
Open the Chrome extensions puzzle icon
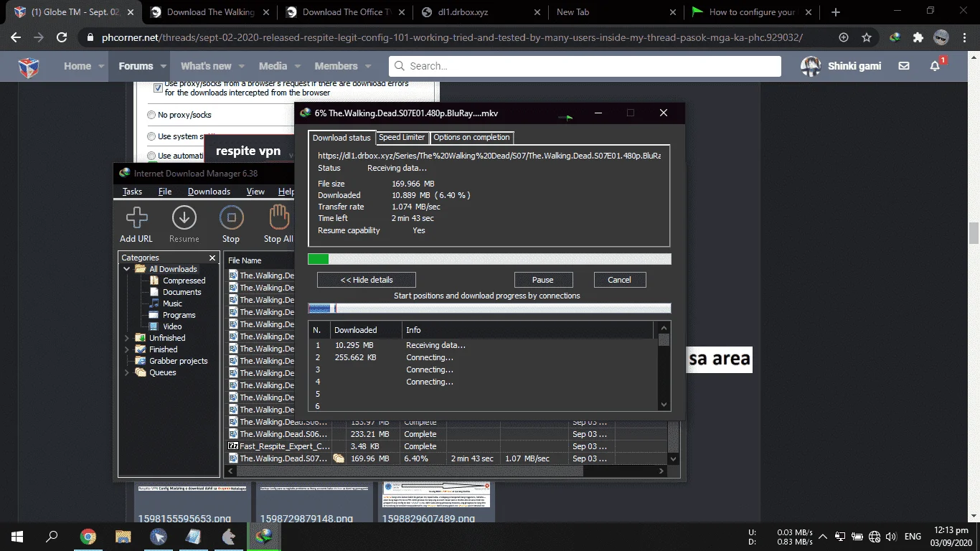[918, 37]
